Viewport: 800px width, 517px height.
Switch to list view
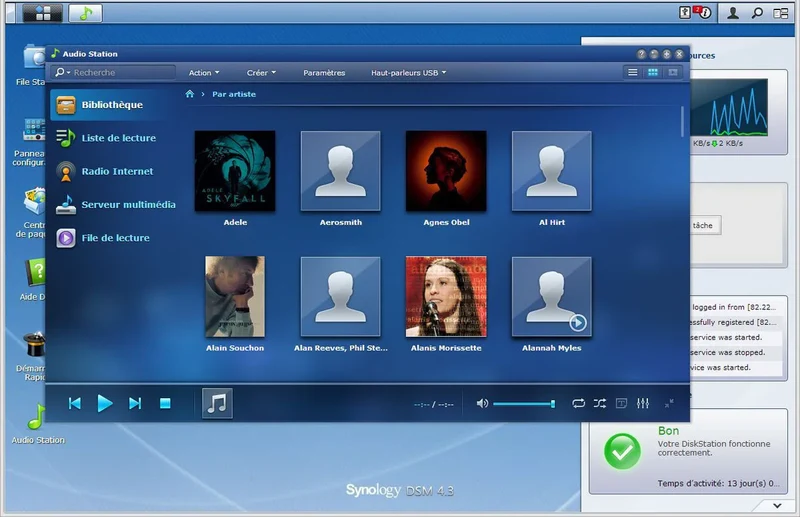[x=633, y=72]
